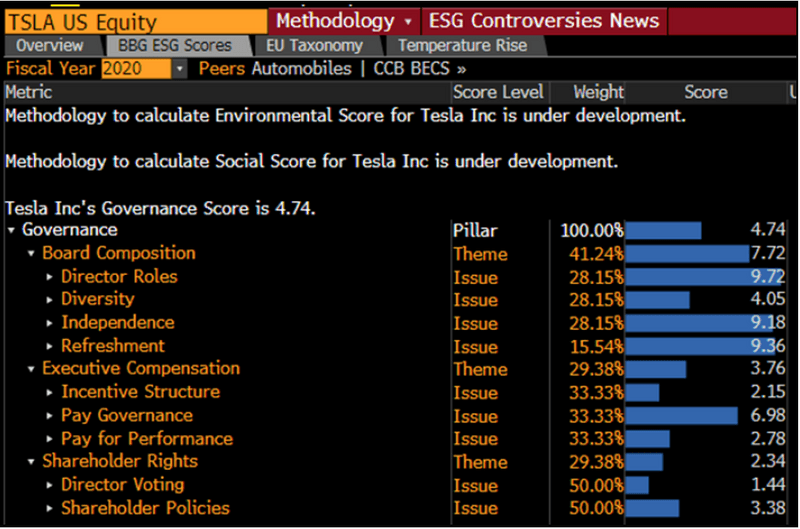Open the Fiscal Year dropdown arrow
This screenshot has width=800, height=529.
[179, 68]
